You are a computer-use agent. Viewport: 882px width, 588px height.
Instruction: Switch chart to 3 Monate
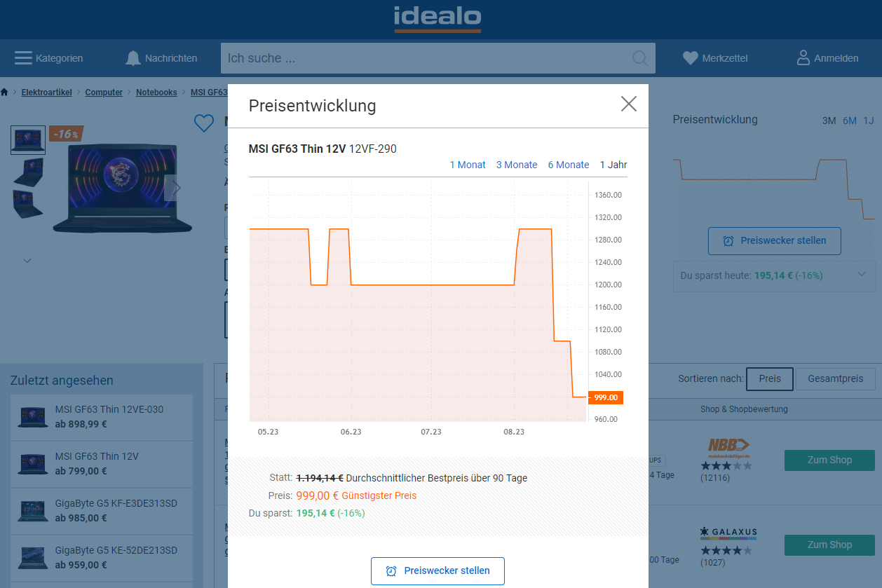click(517, 165)
